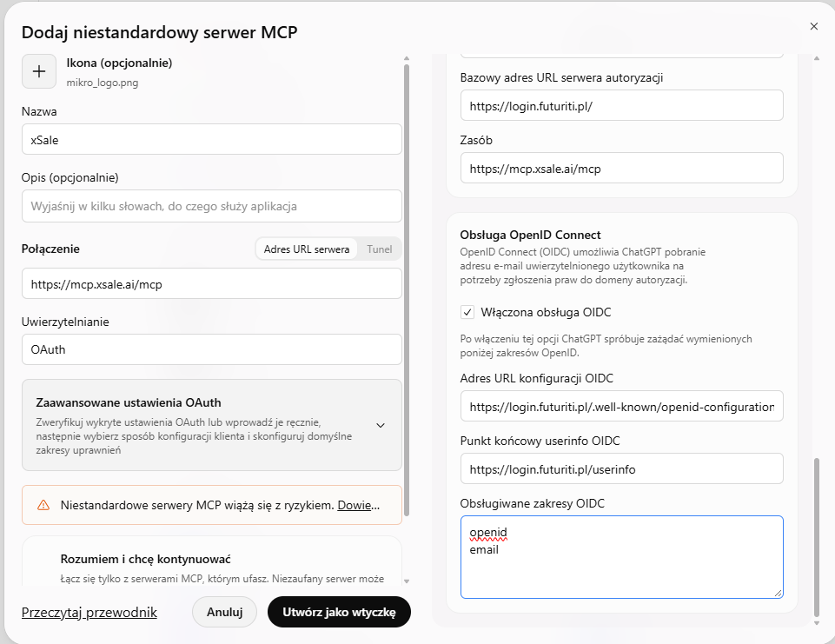Viewport: 835px width, 644px height.
Task: Click Punkt końcowy userinfo OIDC field
Action: (x=621, y=468)
